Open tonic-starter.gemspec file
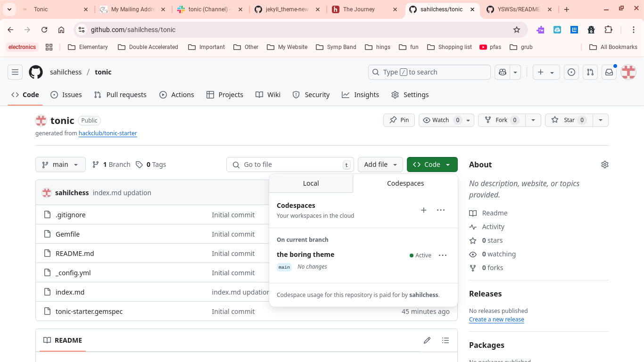This screenshot has height=362, width=644. pyautogui.click(x=89, y=312)
